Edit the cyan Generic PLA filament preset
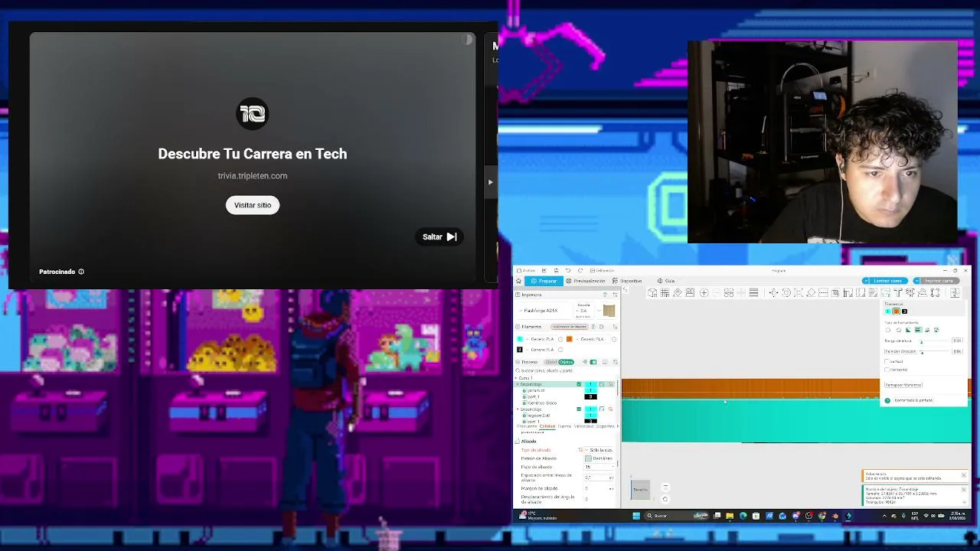980x551 pixels. tap(560, 339)
